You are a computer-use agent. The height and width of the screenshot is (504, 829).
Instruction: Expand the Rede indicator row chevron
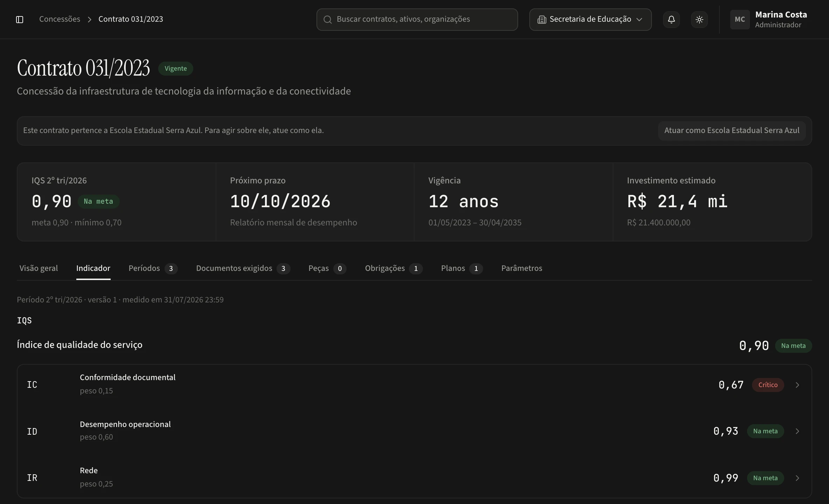click(797, 478)
